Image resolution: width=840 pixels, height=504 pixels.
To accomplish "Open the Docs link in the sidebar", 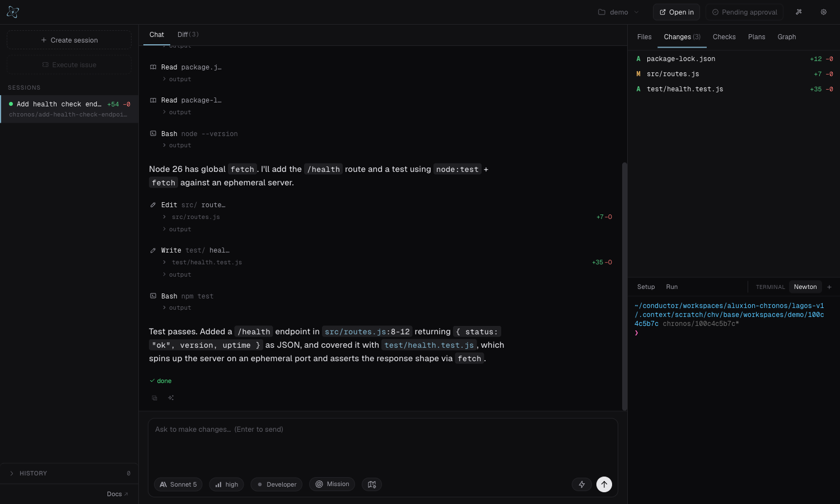I will [118, 494].
